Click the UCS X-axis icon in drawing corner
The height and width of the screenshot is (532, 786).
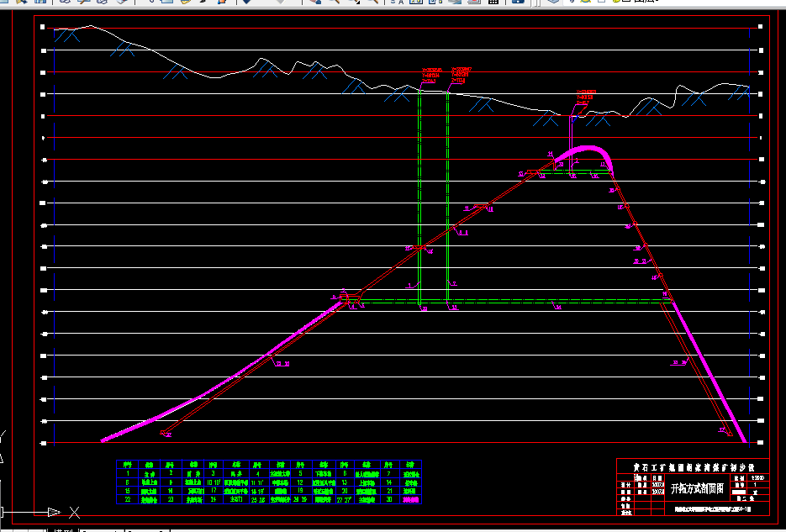coord(74,512)
